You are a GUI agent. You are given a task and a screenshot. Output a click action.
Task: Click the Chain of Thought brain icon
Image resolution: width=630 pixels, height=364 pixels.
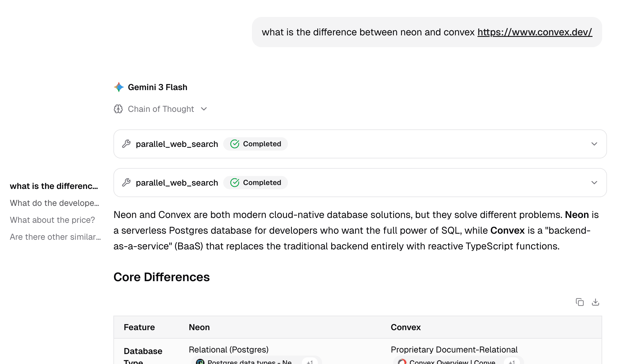pos(118,109)
